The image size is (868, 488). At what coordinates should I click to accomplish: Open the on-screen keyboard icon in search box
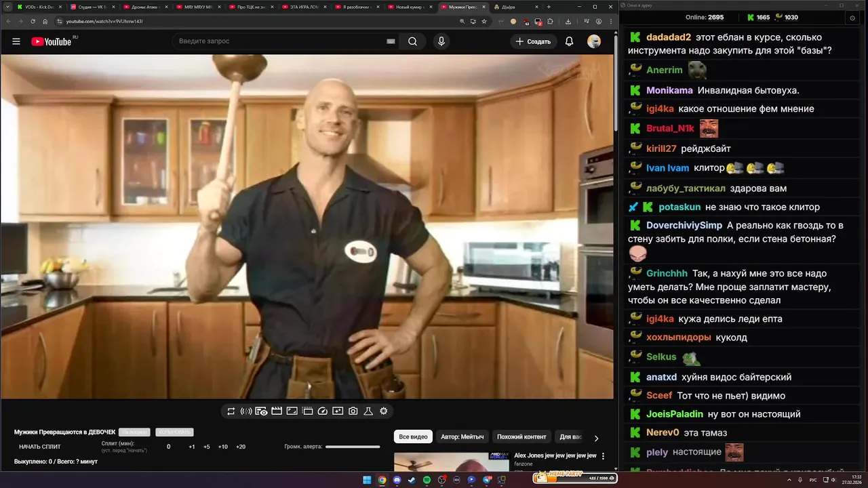pyautogui.click(x=391, y=41)
